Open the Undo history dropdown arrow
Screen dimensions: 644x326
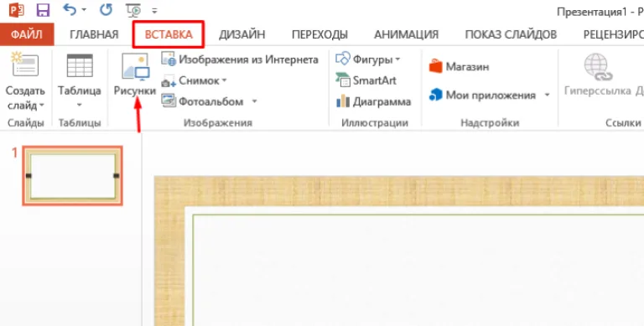[84, 10]
